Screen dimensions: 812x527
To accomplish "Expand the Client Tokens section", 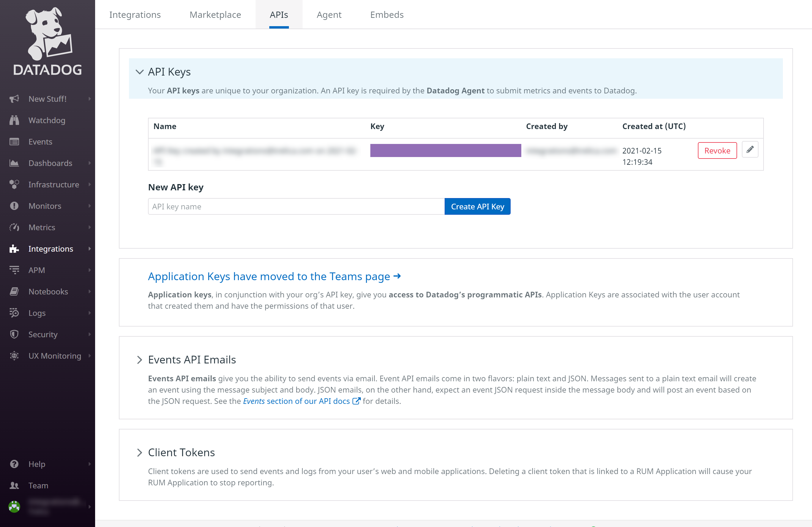I will coord(139,453).
